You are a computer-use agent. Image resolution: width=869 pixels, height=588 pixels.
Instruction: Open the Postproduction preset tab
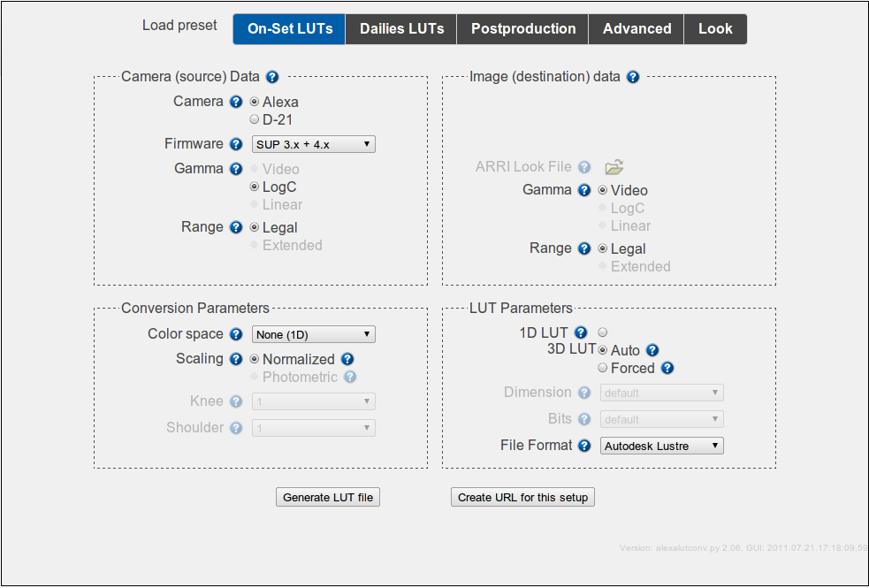click(x=523, y=29)
